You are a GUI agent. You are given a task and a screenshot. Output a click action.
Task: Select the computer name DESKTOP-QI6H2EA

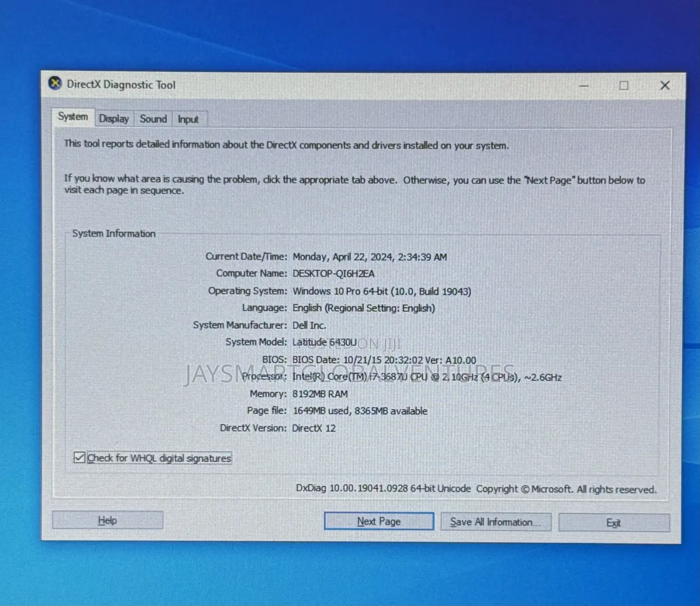pyautogui.click(x=333, y=274)
